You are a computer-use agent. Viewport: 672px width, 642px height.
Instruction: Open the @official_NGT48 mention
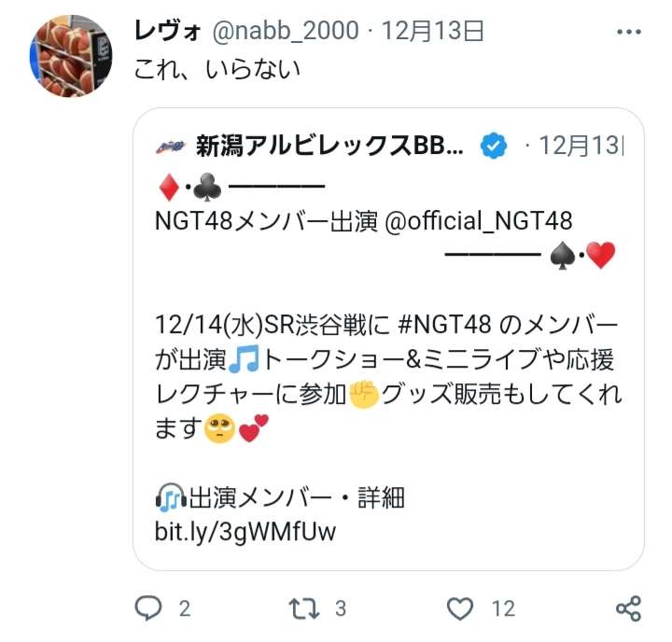click(x=478, y=221)
